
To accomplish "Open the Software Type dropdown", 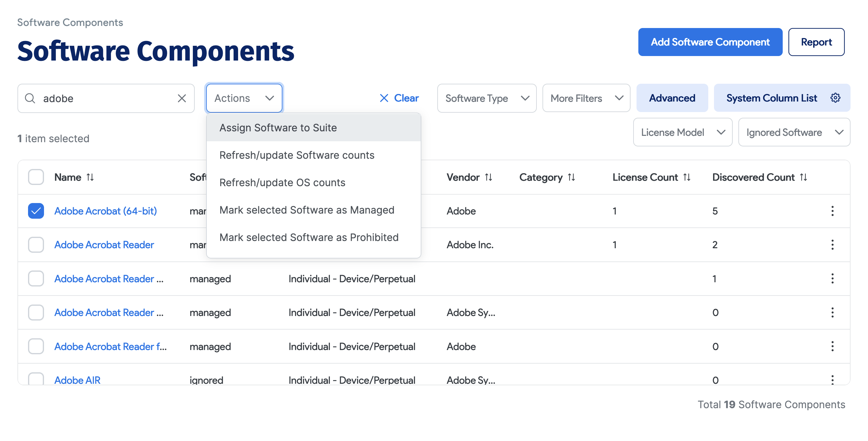I will [x=486, y=98].
